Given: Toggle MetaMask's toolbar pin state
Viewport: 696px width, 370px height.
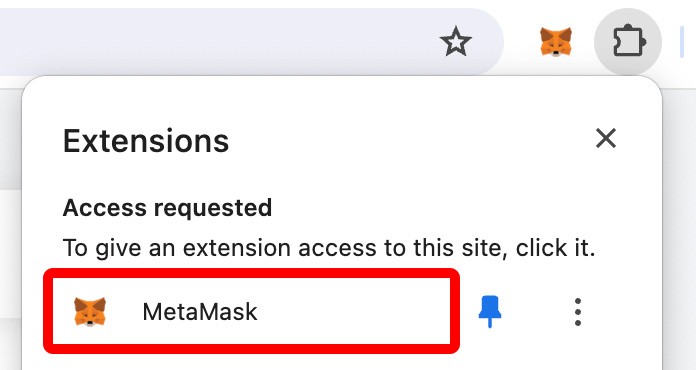Looking at the screenshot, I should [x=490, y=312].
